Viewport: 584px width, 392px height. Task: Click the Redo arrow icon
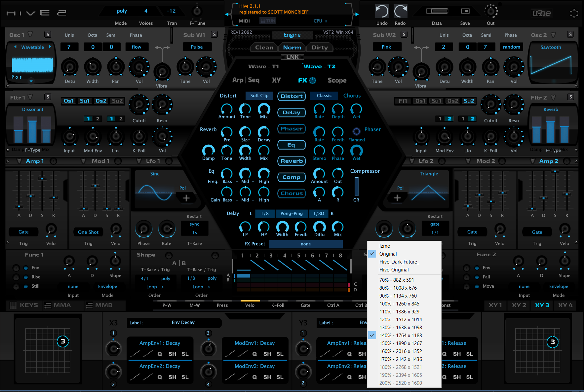tap(400, 12)
